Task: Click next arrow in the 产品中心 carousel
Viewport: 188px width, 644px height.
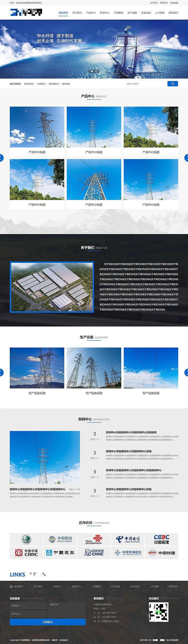Action: 186,158
